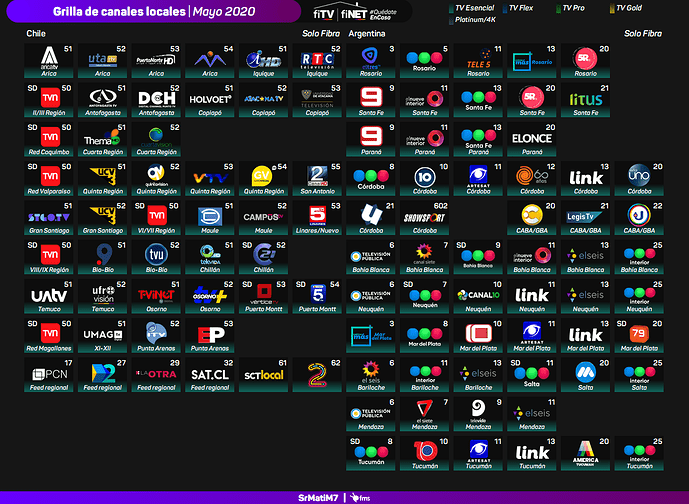689x504 pixels.
Task: Click the SCT local channel 61 logo
Action: [x=264, y=375]
